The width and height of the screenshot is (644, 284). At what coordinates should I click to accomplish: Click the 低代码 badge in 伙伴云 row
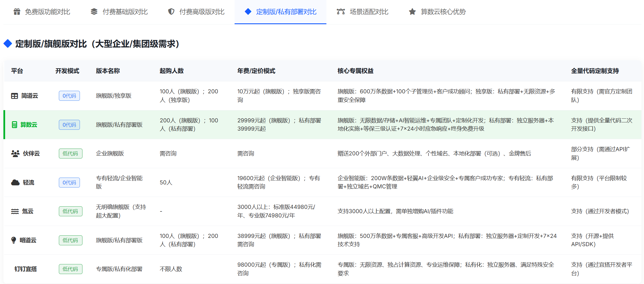coord(71,154)
